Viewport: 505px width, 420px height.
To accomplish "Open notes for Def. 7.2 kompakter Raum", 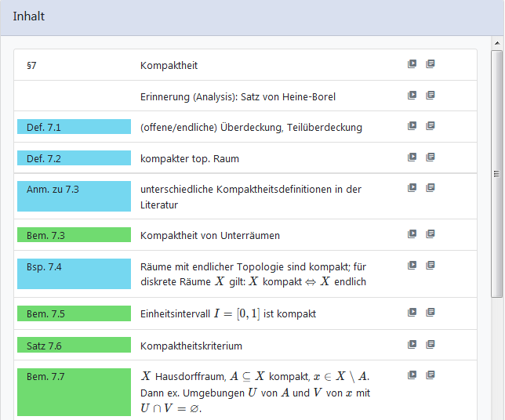I will [431, 157].
